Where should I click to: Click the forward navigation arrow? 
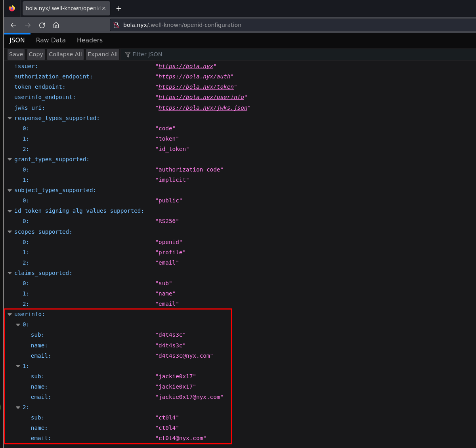point(28,25)
